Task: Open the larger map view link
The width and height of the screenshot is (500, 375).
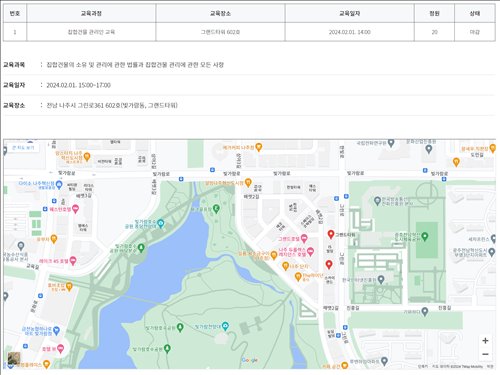Action: 23,147
